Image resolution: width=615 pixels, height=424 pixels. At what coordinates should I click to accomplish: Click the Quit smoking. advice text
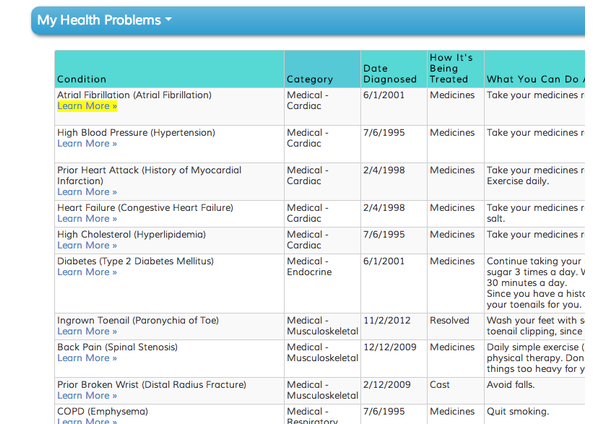pyautogui.click(x=518, y=411)
